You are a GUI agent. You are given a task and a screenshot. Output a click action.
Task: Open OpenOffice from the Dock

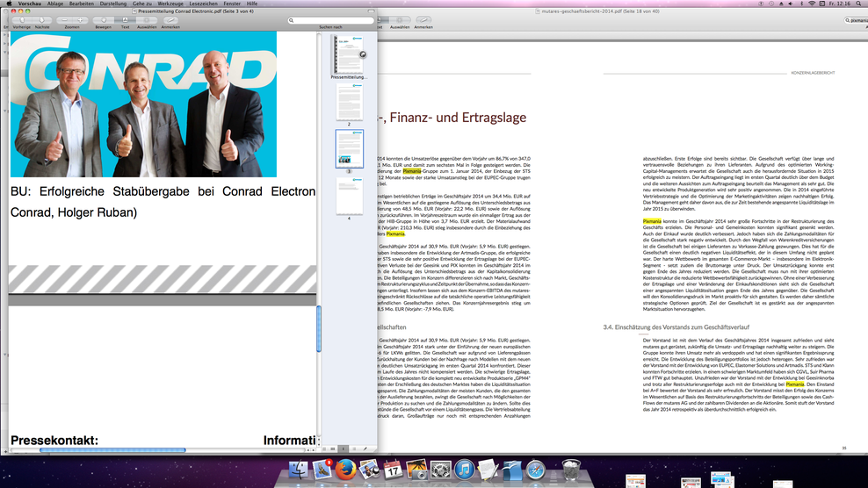coord(512,470)
